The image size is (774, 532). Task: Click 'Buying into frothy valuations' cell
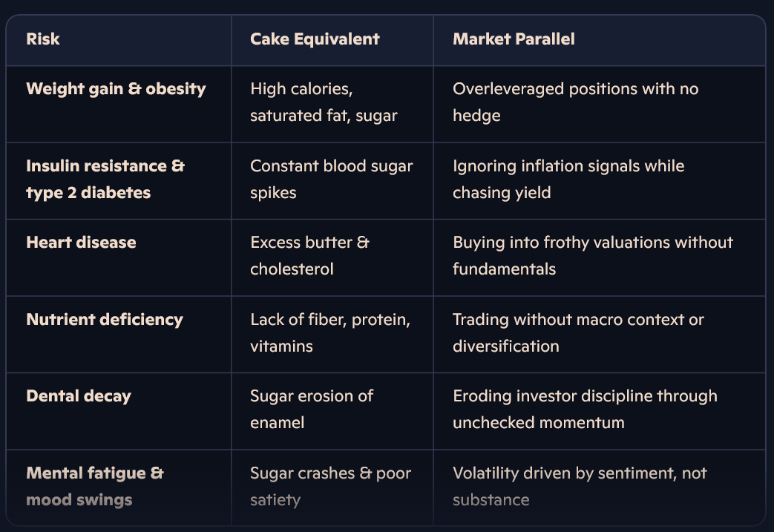pos(592,256)
